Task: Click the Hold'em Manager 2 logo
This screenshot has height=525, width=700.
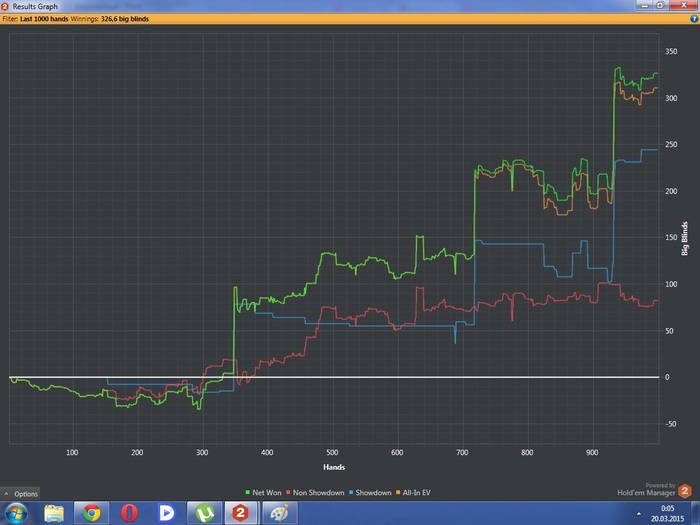Action: click(x=685, y=491)
